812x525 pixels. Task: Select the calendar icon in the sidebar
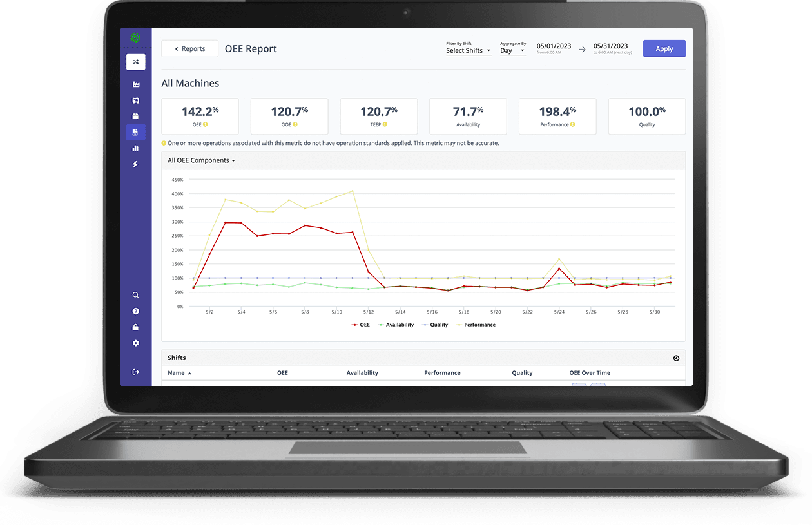click(x=135, y=117)
